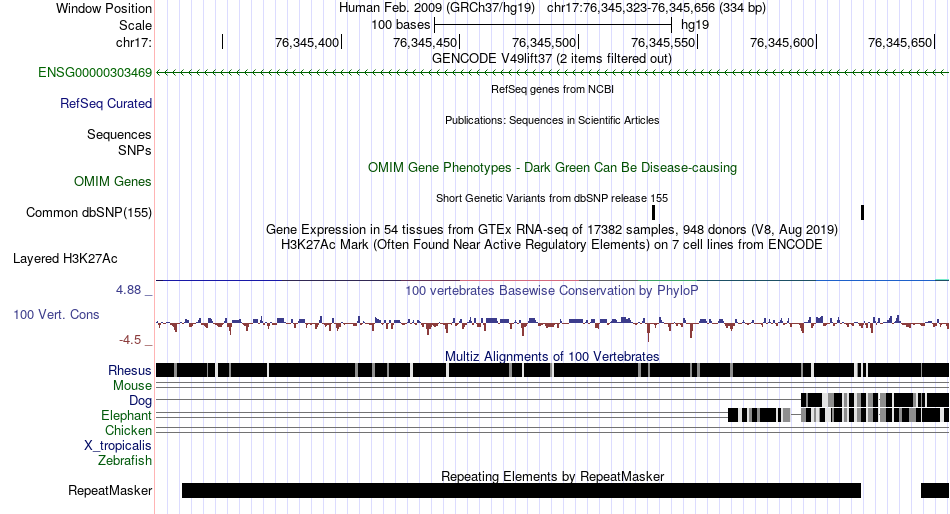The width and height of the screenshot is (950, 514).
Task: Click the -4.5 conservation lower value
Action: (x=130, y=340)
